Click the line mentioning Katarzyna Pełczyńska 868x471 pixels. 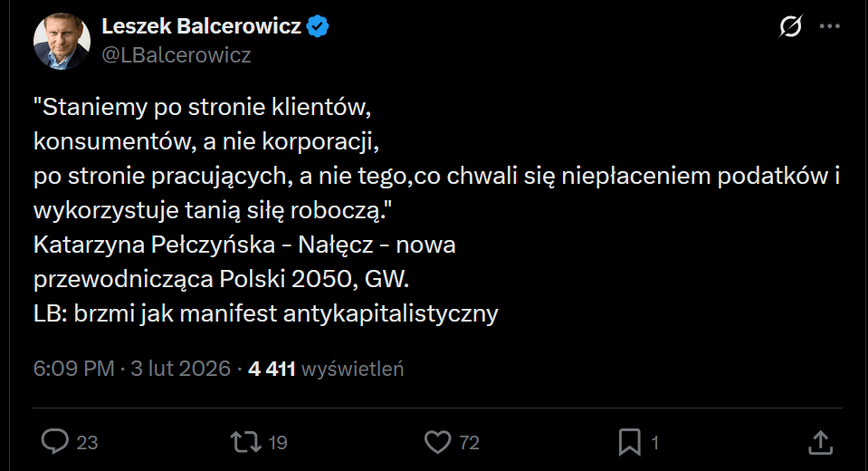coord(244,245)
